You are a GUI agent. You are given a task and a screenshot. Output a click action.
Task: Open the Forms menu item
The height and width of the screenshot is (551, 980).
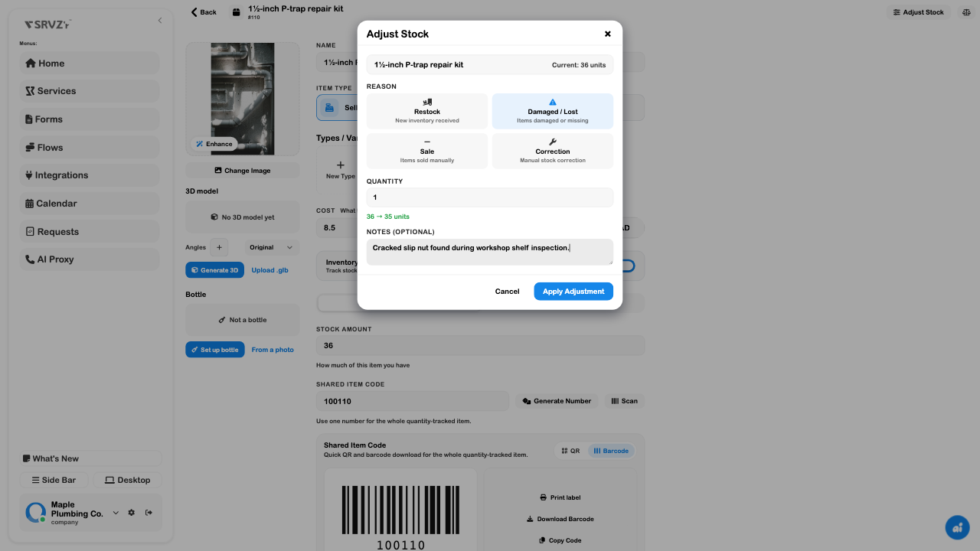click(90, 119)
